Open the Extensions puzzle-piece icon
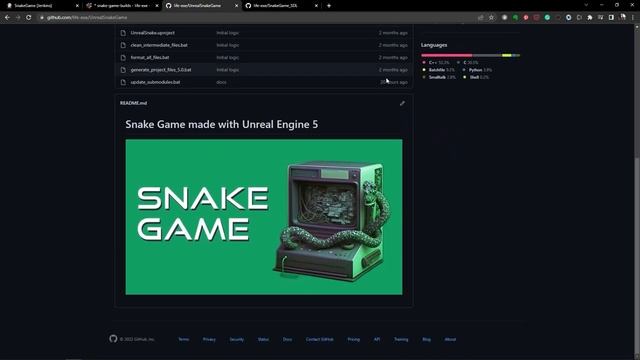The image size is (640, 360). 590,18
